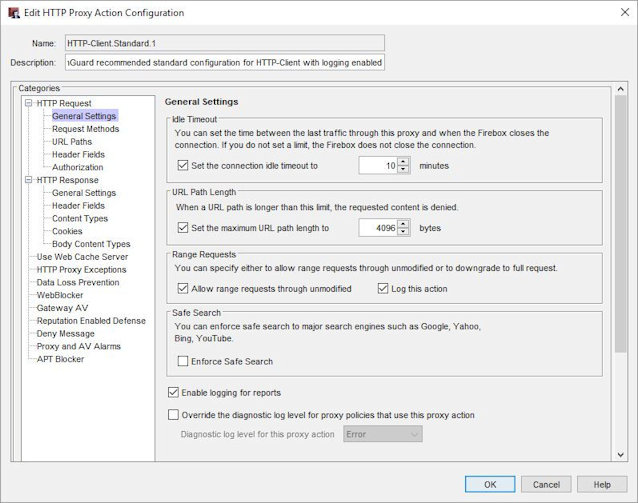Image resolution: width=638 pixels, height=503 pixels.
Task: Toggle the connection idle timeout checkbox
Action: pyautogui.click(x=183, y=165)
